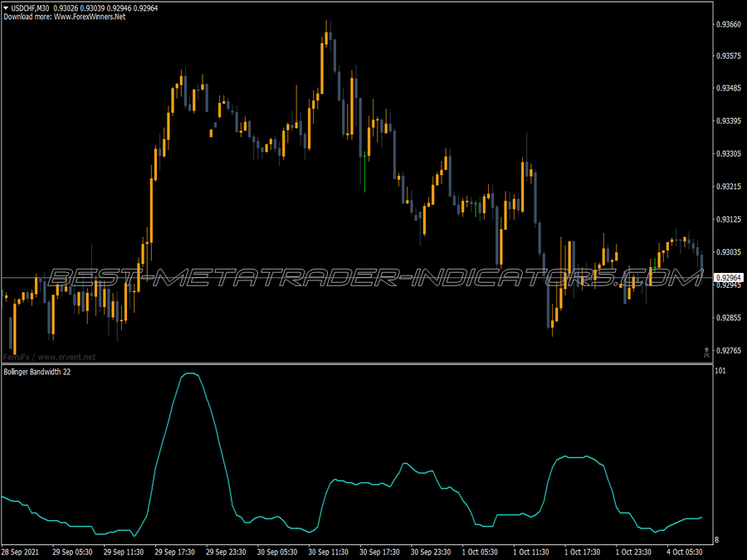Click time axis label 29 Sep 11:30
Viewport: 747px width, 560px height.
(x=124, y=552)
